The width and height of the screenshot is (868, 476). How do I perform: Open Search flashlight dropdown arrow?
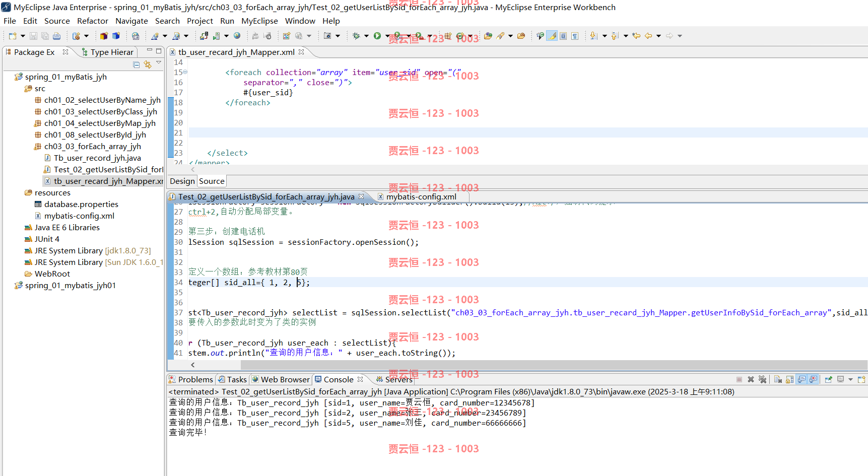pos(510,36)
